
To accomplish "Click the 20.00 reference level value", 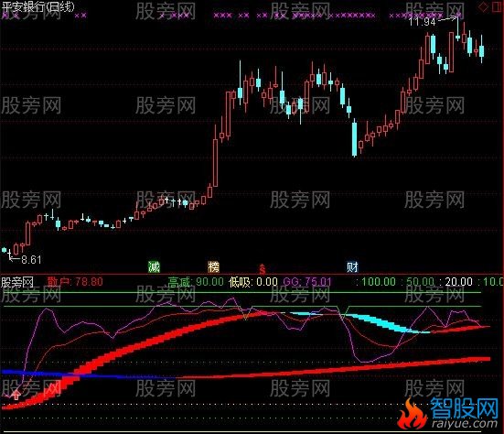I will (x=458, y=282).
